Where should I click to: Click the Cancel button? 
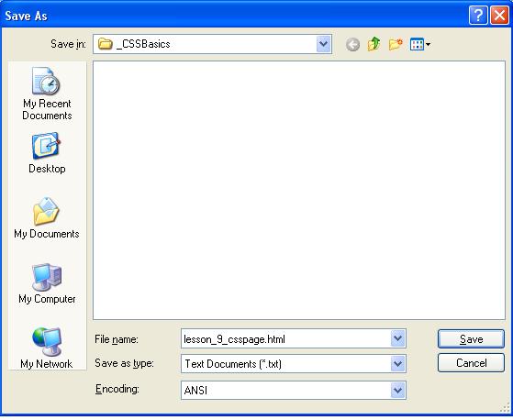(x=471, y=363)
